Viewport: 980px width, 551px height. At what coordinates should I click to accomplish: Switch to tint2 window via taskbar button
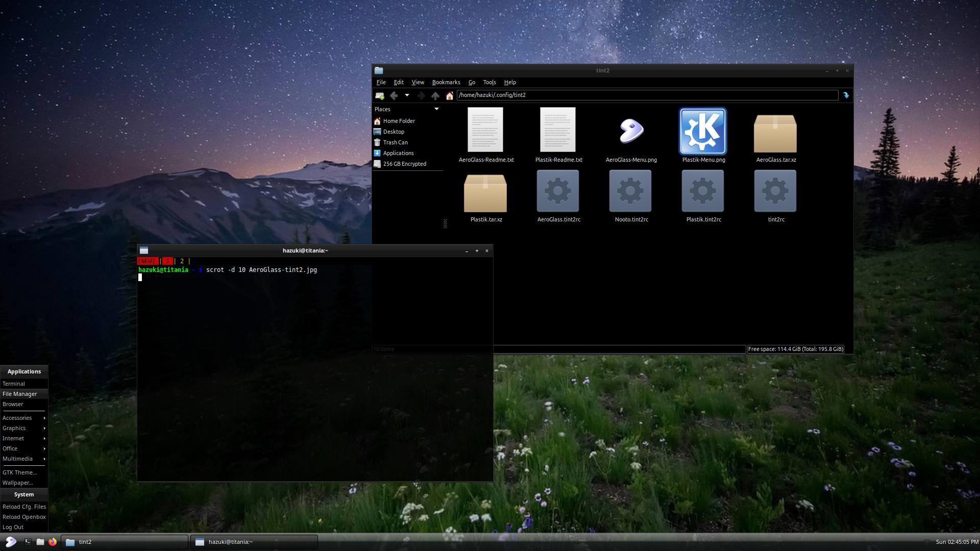pyautogui.click(x=125, y=542)
